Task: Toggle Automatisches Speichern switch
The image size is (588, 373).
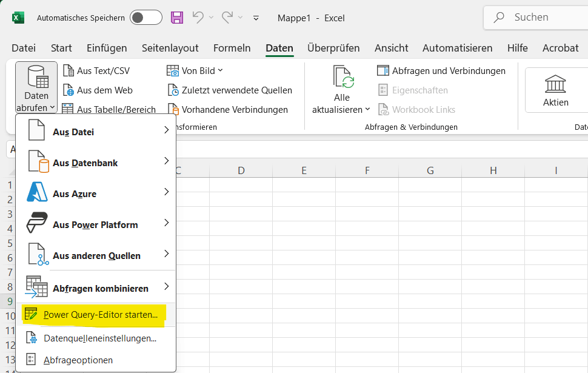Action: tap(146, 18)
